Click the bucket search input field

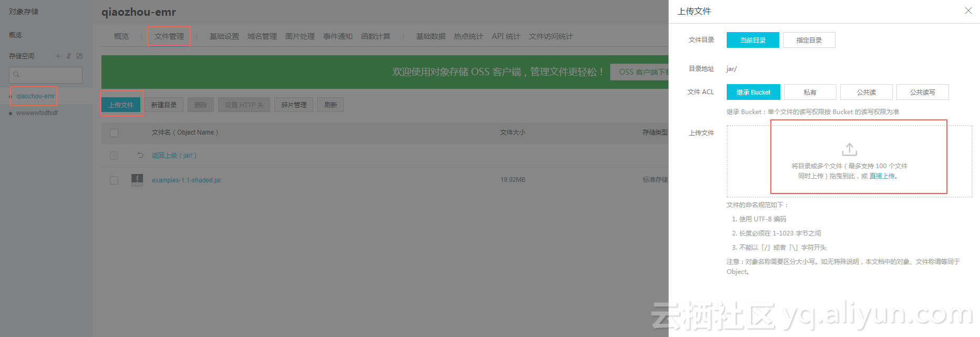click(46, 75)
